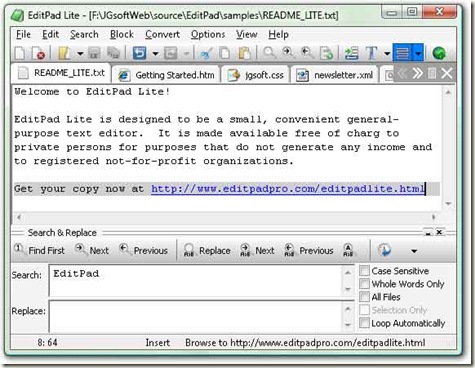This screenshot has width=475, height=368.
Task: Close the current tab with X
Action: tap(447, 73)
